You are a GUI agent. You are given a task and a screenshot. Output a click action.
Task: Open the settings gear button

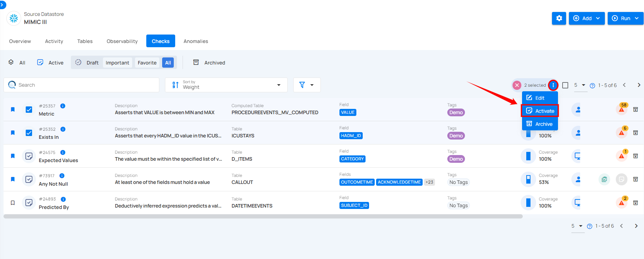(x=559, y=18)
